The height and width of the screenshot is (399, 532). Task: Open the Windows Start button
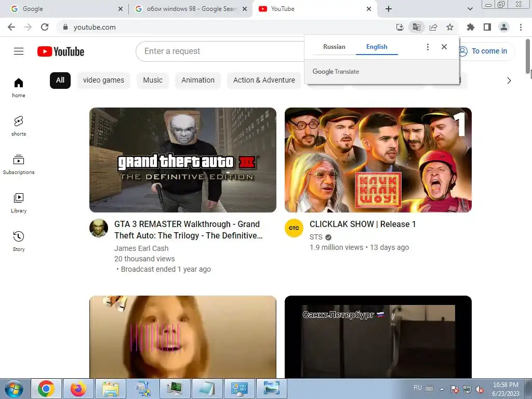(14, 389)
